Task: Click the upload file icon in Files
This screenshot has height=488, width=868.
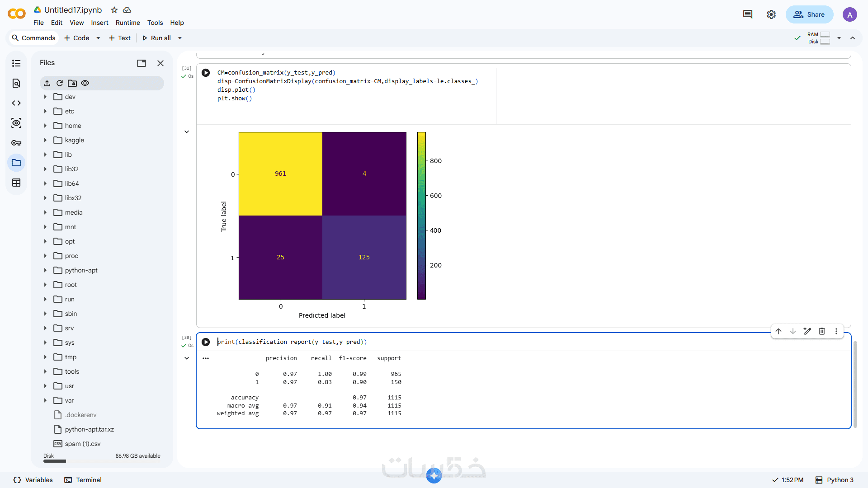Action: pos(47,83)
